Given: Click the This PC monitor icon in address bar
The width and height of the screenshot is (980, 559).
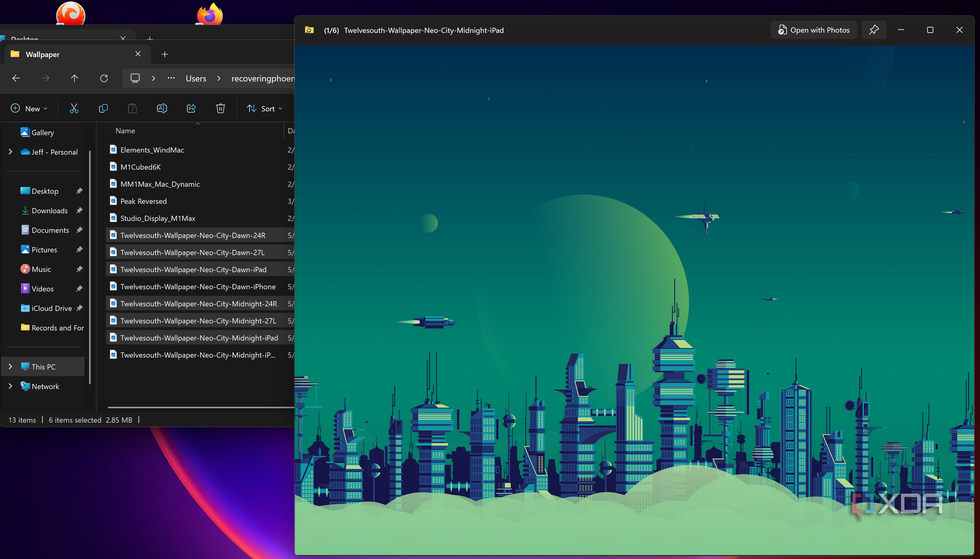Looking at the screenshot, I should [135, 78].
